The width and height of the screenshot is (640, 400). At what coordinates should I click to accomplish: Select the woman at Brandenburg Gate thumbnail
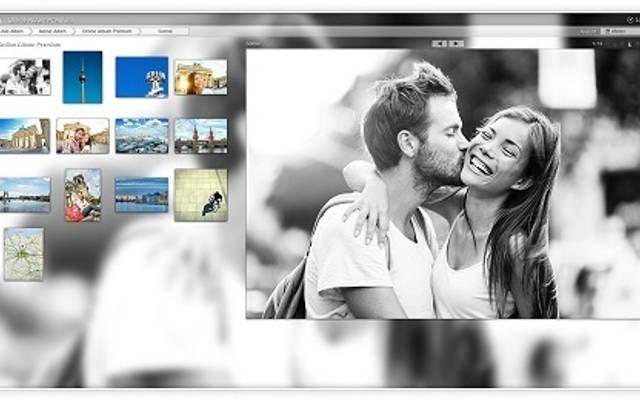coord(200,77)
